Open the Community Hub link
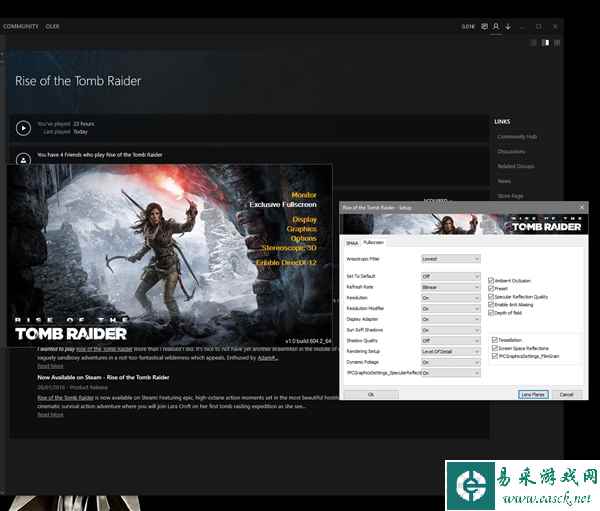Viewport: 600px width, 511px height. click(517, 137)
